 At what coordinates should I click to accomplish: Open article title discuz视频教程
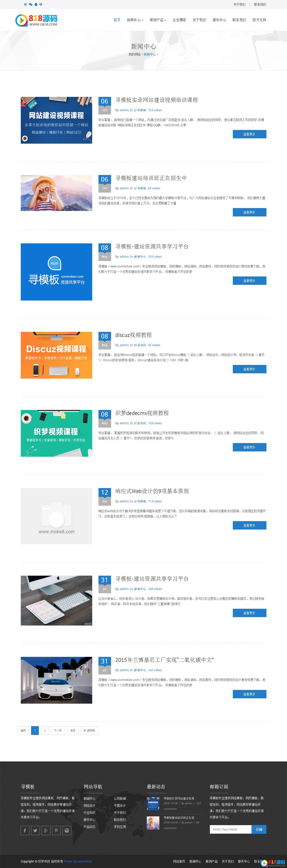pyautogui.click(x=133, y=335)
